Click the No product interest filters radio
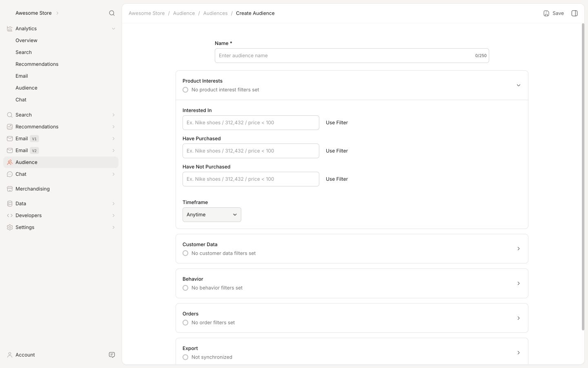 point(185,90)
